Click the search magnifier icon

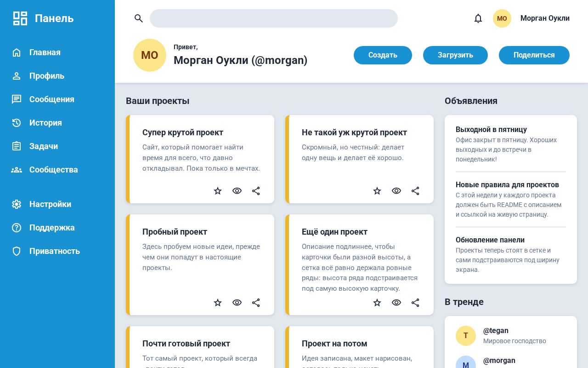[139, 18]
